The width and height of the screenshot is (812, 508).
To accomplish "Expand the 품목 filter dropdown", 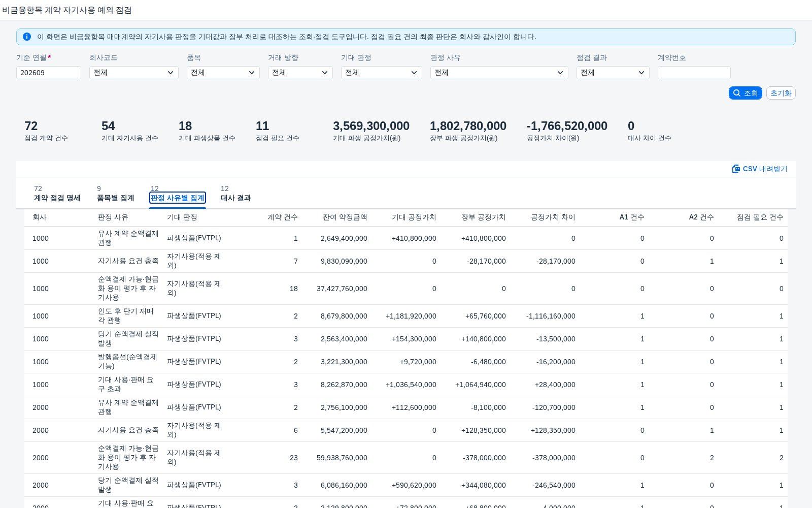I will click(x=223, y=73).
